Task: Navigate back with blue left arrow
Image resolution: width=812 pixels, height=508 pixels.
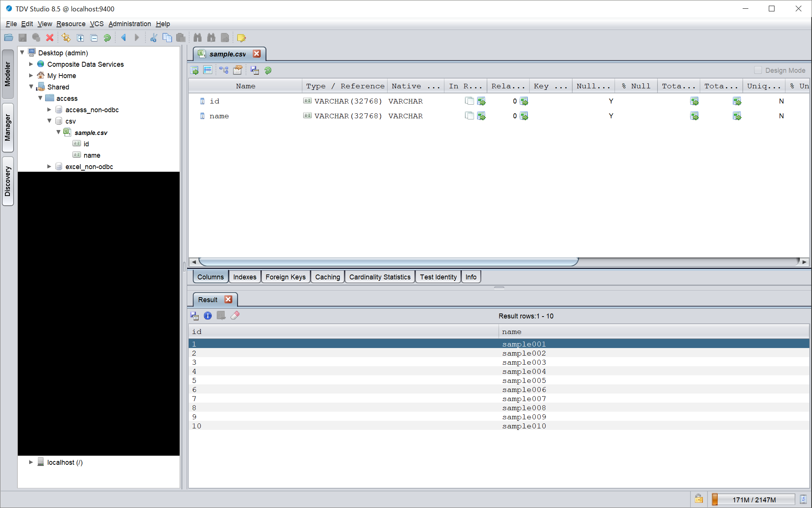Action: pos(124,38)
